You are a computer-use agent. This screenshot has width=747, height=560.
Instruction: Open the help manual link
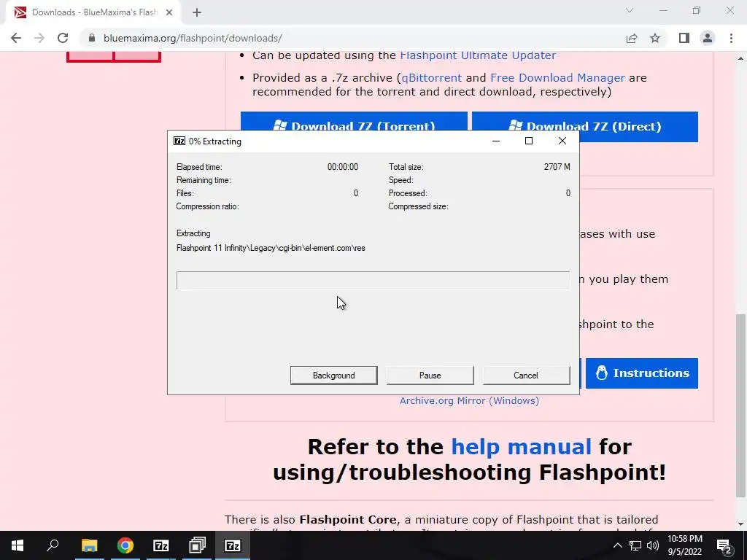(521, 447)
